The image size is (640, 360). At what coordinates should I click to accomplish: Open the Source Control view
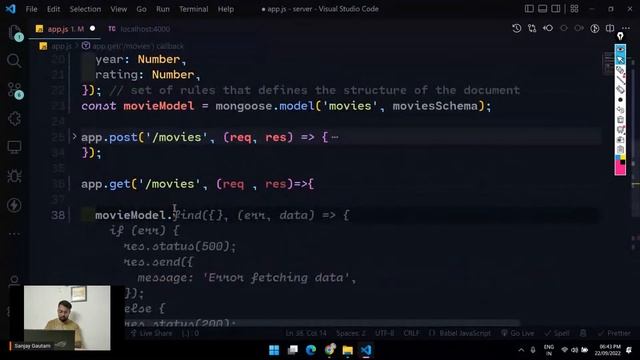[x=15, y=91]
